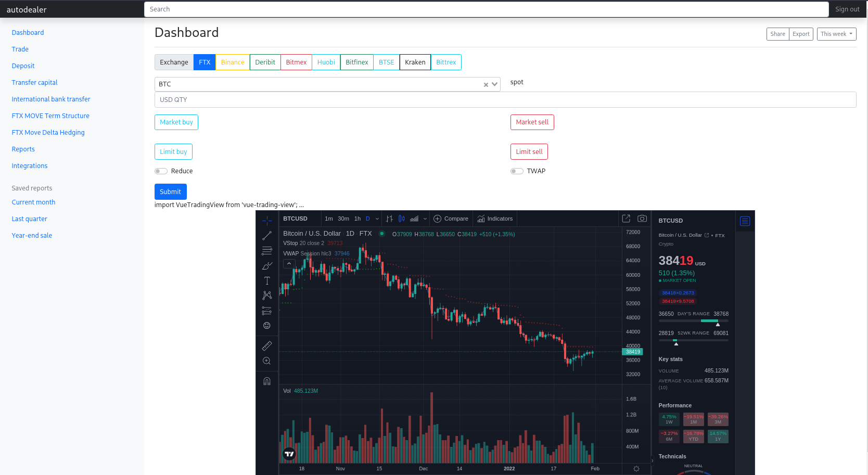The width and height of the screenshot is (868, 475).
Task: Click the Limit sell button
Action: point(529,152)
